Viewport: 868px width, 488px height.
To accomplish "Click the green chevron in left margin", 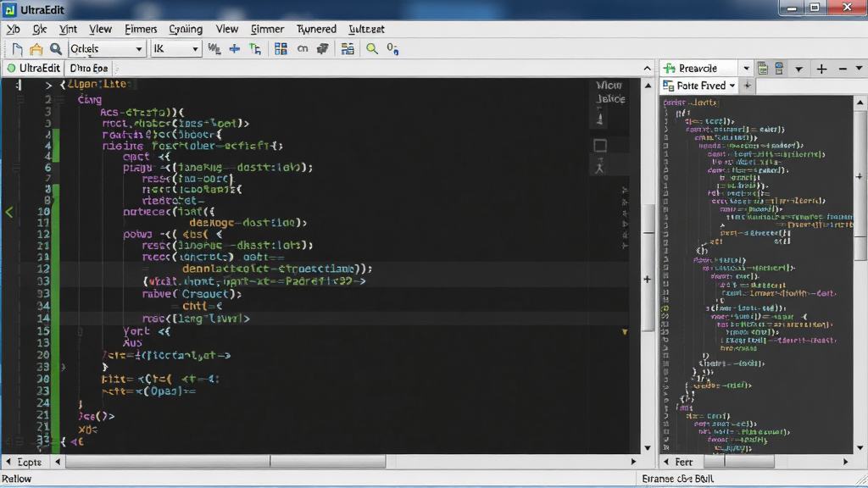I will tap(8, 212).
